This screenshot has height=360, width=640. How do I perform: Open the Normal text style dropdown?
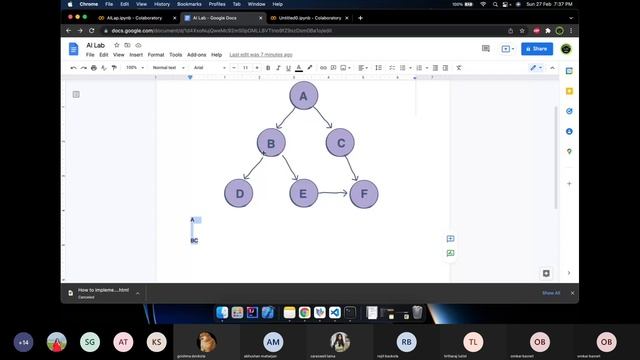pyautogui.click(x=169, y=68)
